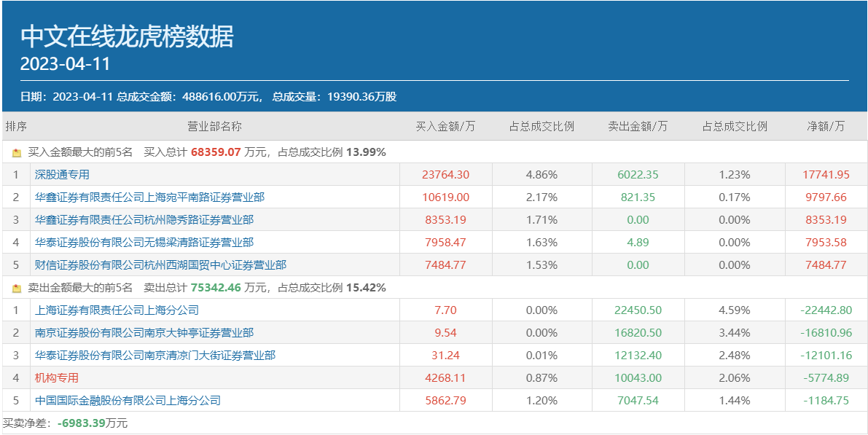Click the 买入金额/万 column header
The width and height of the screenshot is (868, 435).
click(445, 126)
